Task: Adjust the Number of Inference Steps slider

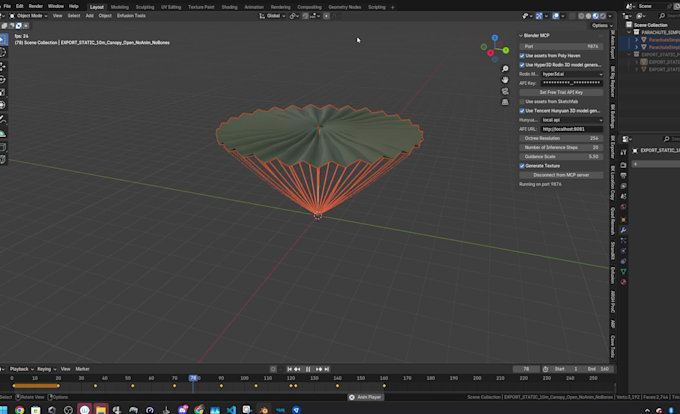Action: [x=561, y=147]
